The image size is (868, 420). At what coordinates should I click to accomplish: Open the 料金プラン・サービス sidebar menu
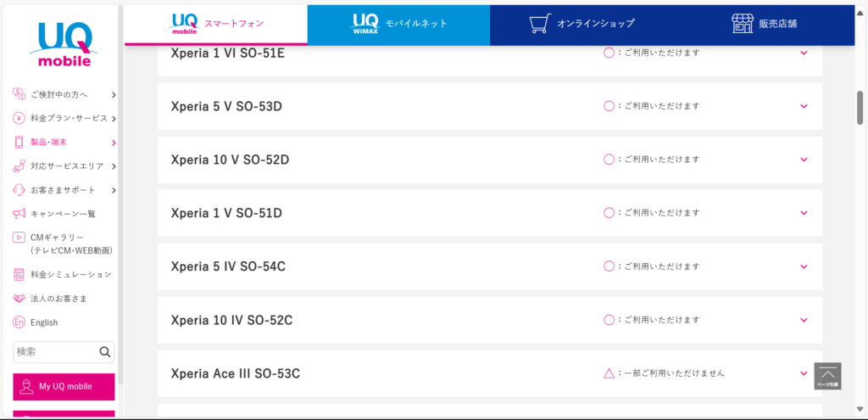point(64,118)
